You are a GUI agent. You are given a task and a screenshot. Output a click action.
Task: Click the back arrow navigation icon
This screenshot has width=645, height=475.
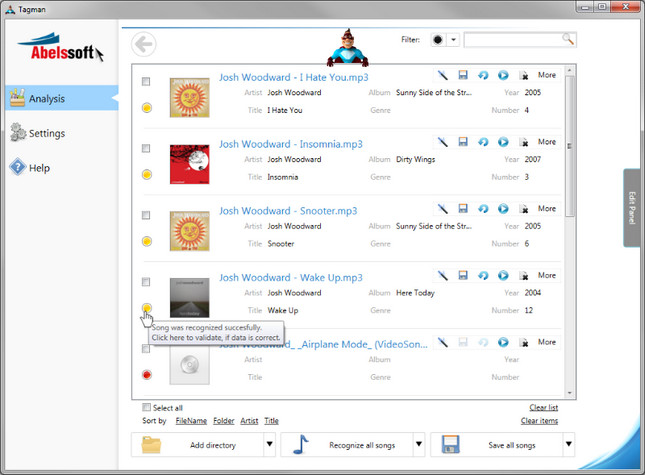tap(145, 44)
